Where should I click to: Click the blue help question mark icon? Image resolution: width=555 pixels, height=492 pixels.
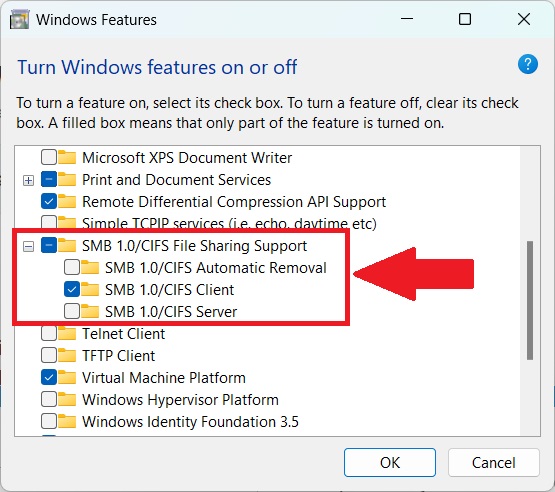coord(528,64)
